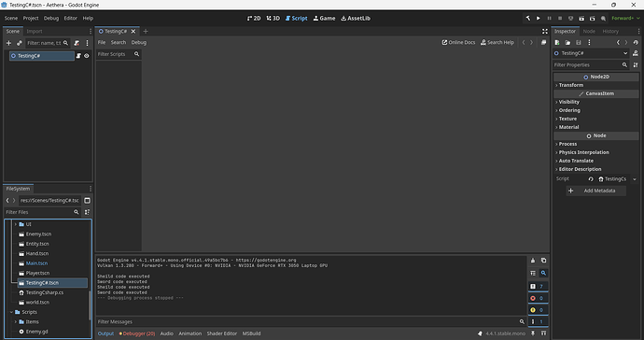Revert the Script property value

(x=591, y=178)
